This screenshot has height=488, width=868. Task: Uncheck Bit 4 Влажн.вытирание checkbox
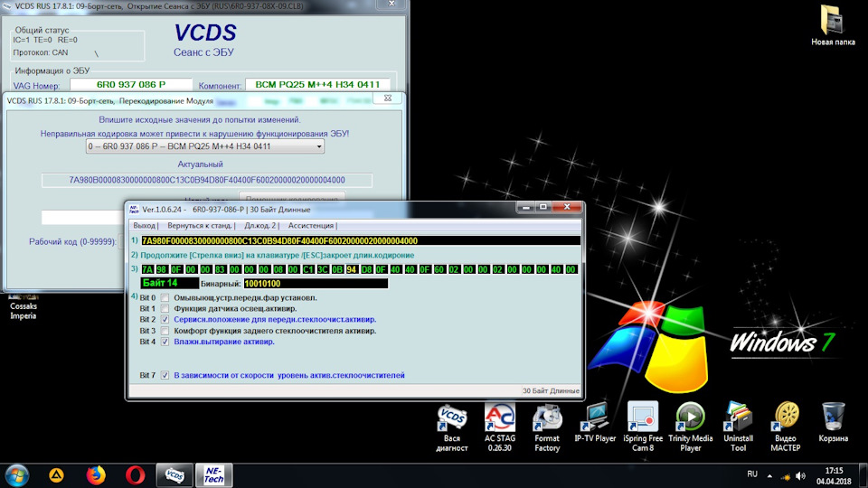[165, 342]
